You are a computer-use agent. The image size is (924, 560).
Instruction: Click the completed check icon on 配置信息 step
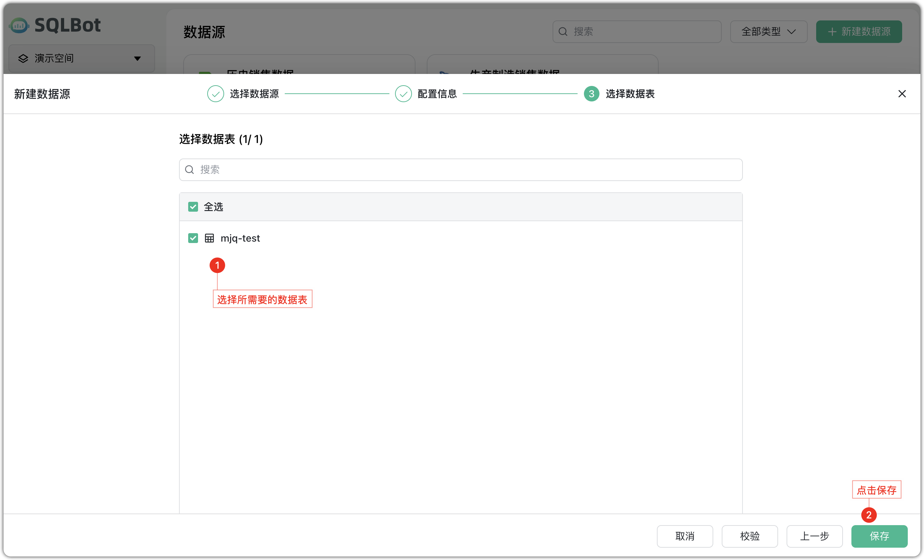403,94
